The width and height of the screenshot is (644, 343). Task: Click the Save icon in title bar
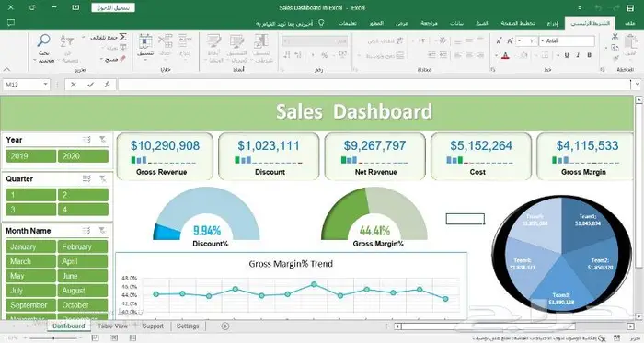tap(630, 7)
